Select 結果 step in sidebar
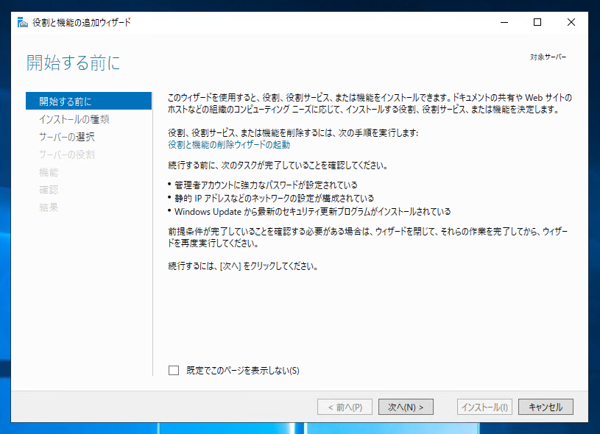This screenshot has height=434, width=600. (49, 207)
